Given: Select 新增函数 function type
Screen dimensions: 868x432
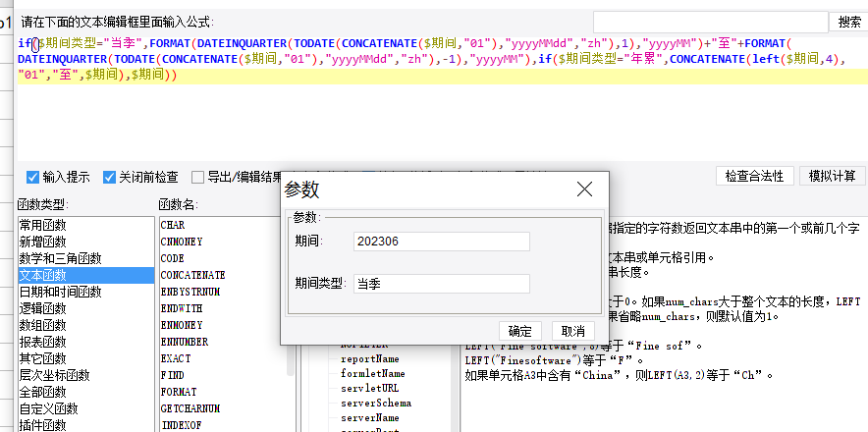Looking at the screenshot, I should [85, 242].
